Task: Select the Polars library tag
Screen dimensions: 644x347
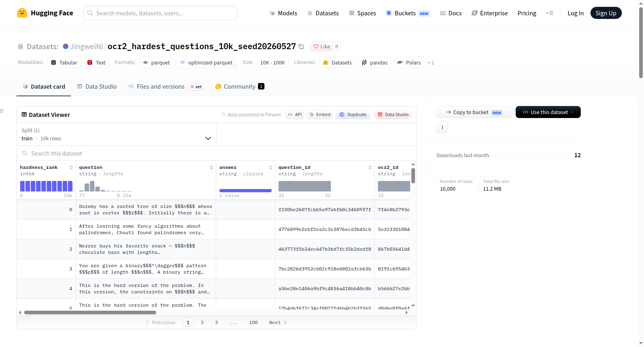Action: click(x=409, y=62)
